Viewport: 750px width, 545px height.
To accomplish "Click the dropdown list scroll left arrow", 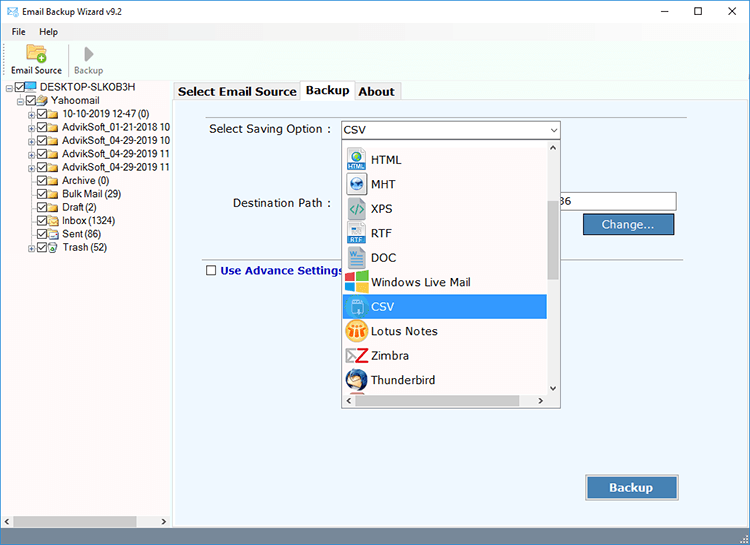I will tap(349, 400).
